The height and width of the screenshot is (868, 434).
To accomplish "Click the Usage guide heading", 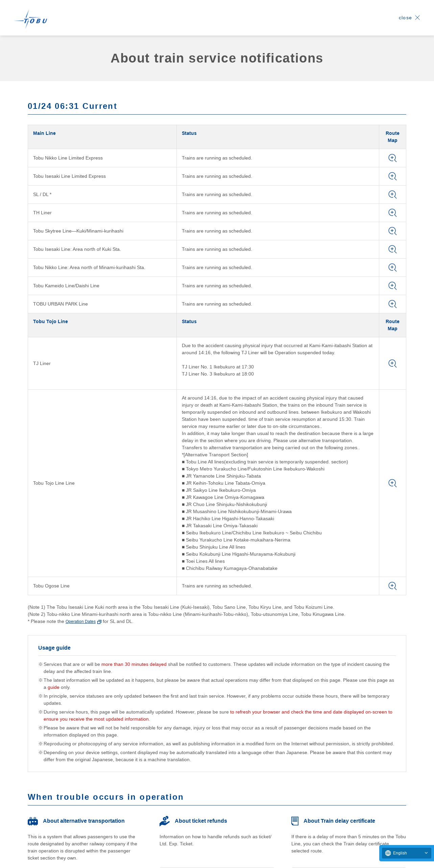I will tap(54, 648).
